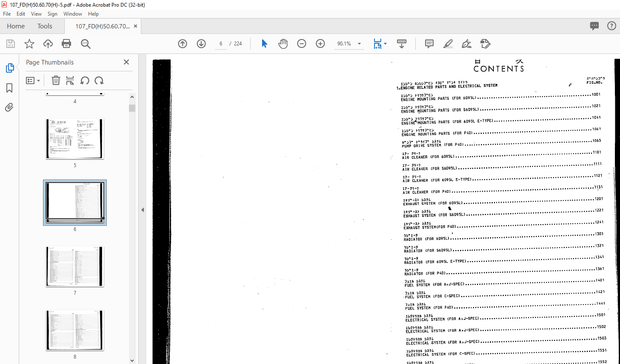This screenshot has width=620, height=364.
Task: Rotate page clockwise
Action: (x=99, y=81)
